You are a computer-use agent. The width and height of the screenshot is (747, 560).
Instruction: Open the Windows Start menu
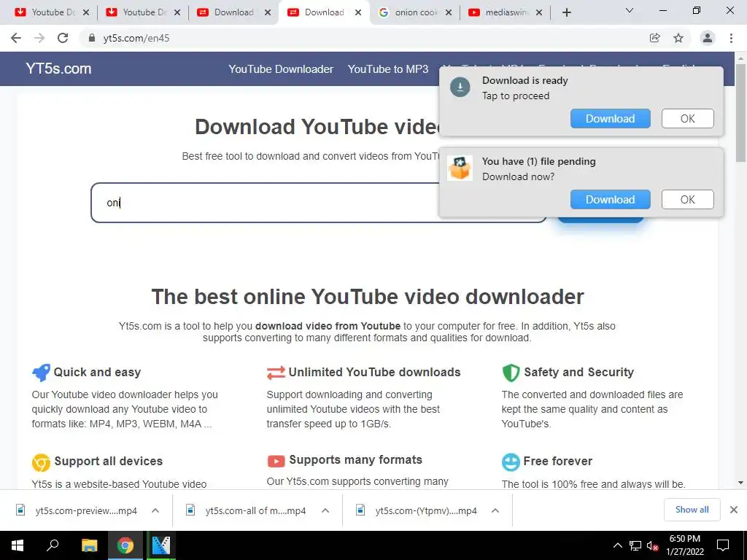tap(18, 545)
